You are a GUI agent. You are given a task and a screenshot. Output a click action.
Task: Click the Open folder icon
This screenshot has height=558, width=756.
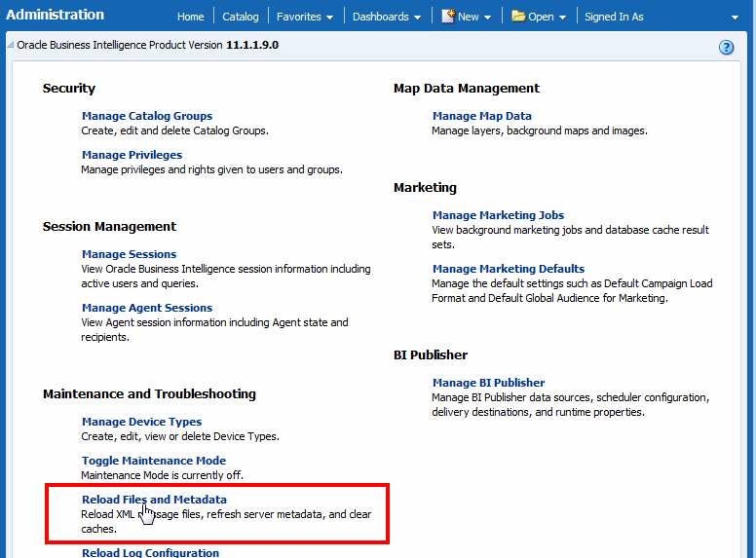[518, 17]
